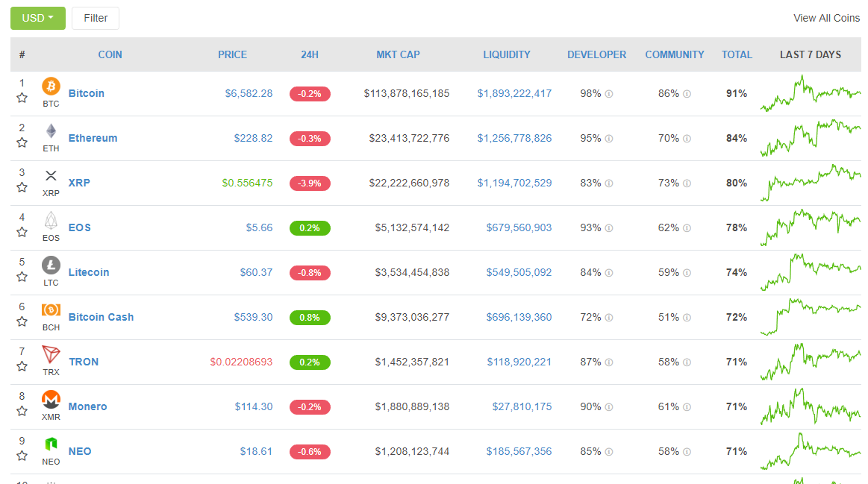
Task: Click TRON price $0.02208693
Action: (241, 362)
